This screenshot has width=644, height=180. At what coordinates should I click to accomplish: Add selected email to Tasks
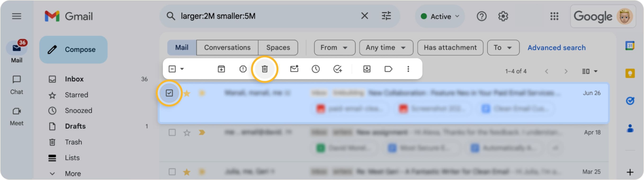click(x=337, y=69)
